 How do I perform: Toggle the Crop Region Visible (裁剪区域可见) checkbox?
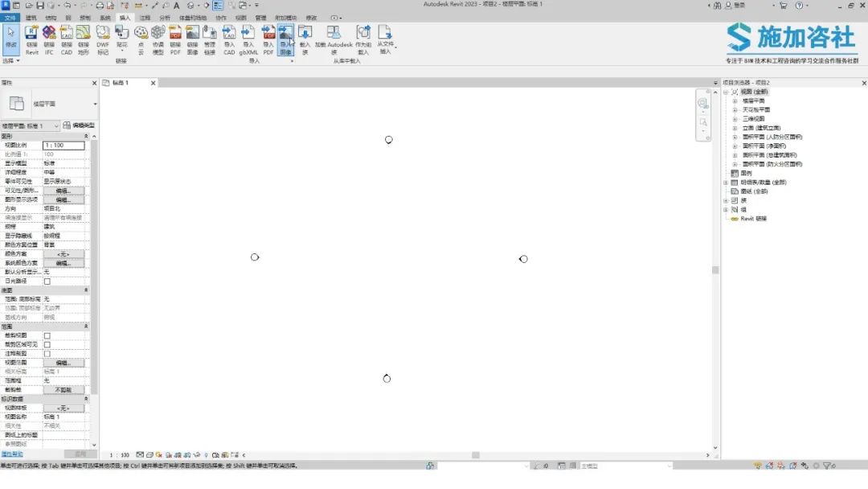point(47,344)
